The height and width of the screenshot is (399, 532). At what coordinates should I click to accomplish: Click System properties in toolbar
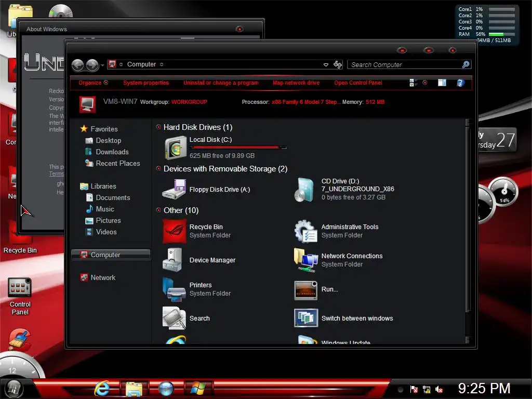(146, 83)
